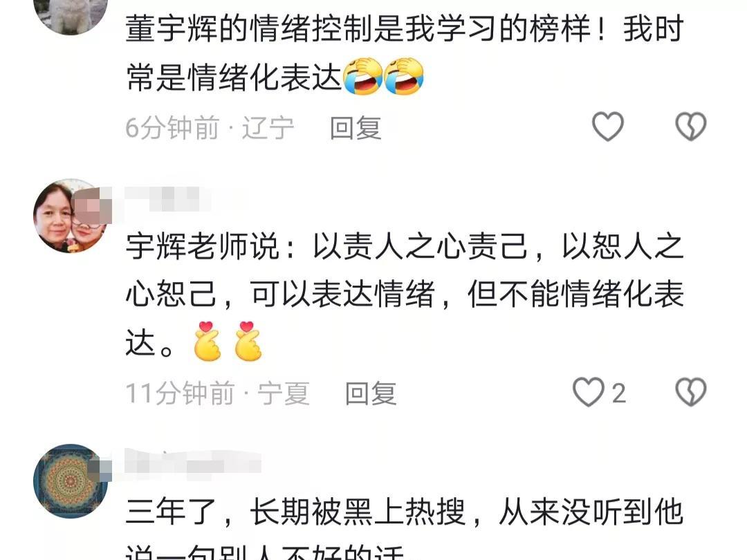Reply to the 6分钟前 Liaoning comment
The image size is (747, 560).
tap(356, 128)
